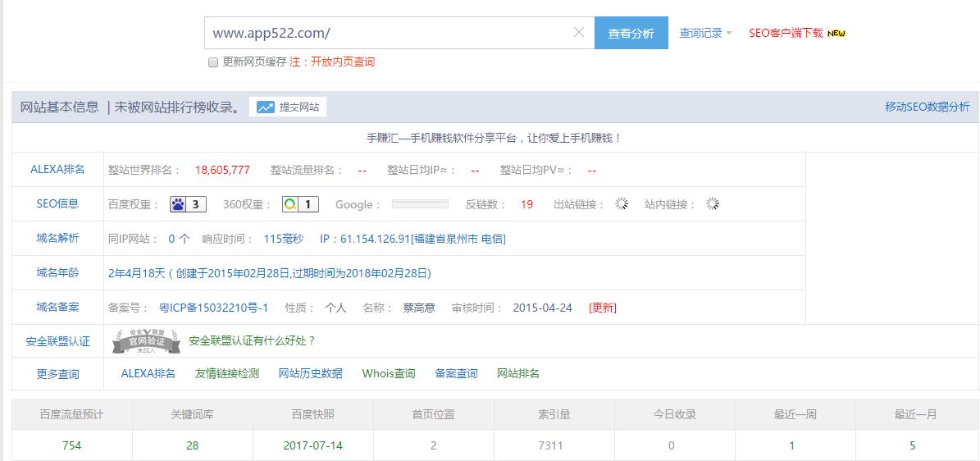Click the submit website chart icon
The width and height of the screenshot is (980, 461).
266,107
